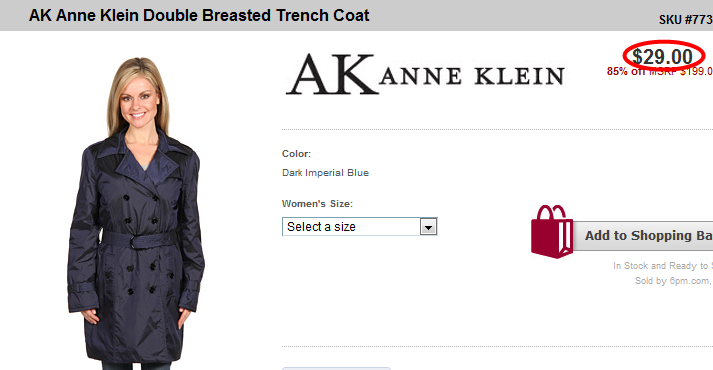The image size is (713, 370).
Task: Click the circled $29.00 price
Action: coord(663,57)
